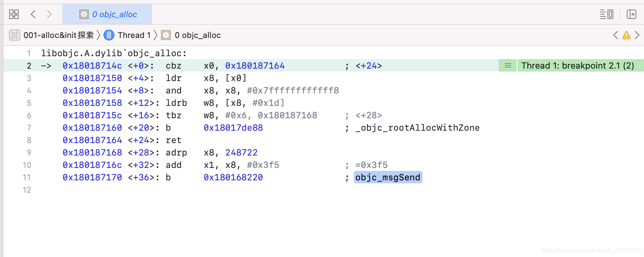
Task: Open the Thread 1 jump bar segment
Action: [134, 35]
